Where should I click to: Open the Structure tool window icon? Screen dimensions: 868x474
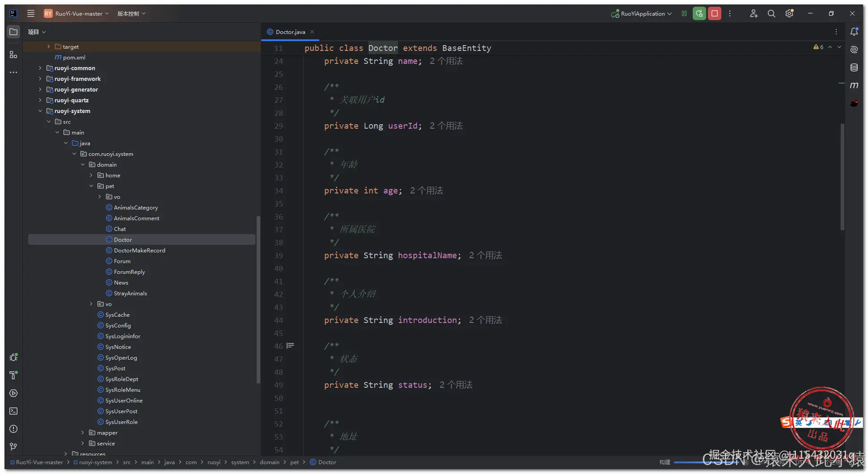pos(13,55)
